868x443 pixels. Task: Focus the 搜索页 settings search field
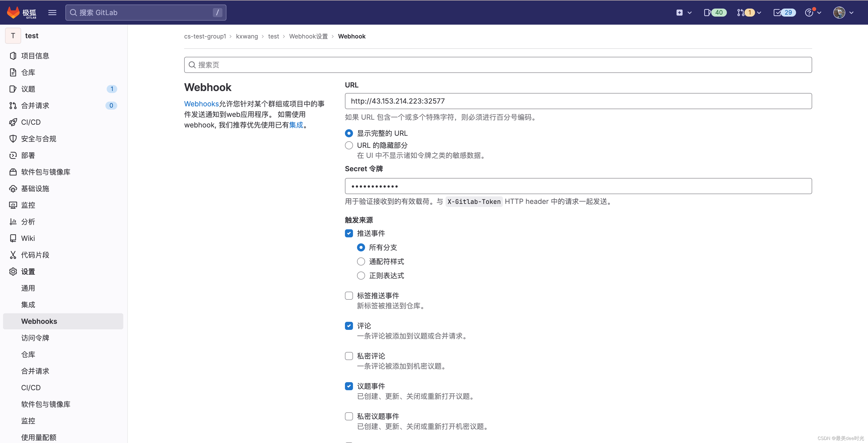(498, 65)
